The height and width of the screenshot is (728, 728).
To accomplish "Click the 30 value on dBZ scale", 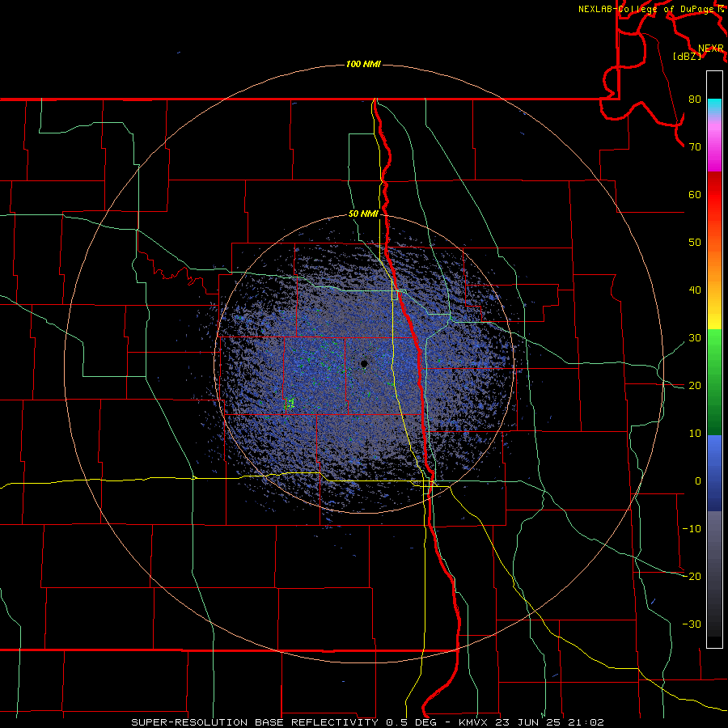I will coord(695,338).
